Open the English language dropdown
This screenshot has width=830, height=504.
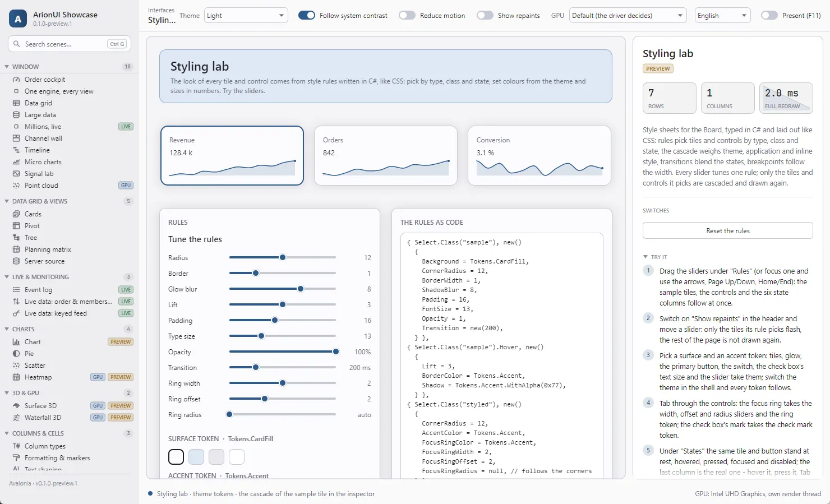tap(723, 16)
